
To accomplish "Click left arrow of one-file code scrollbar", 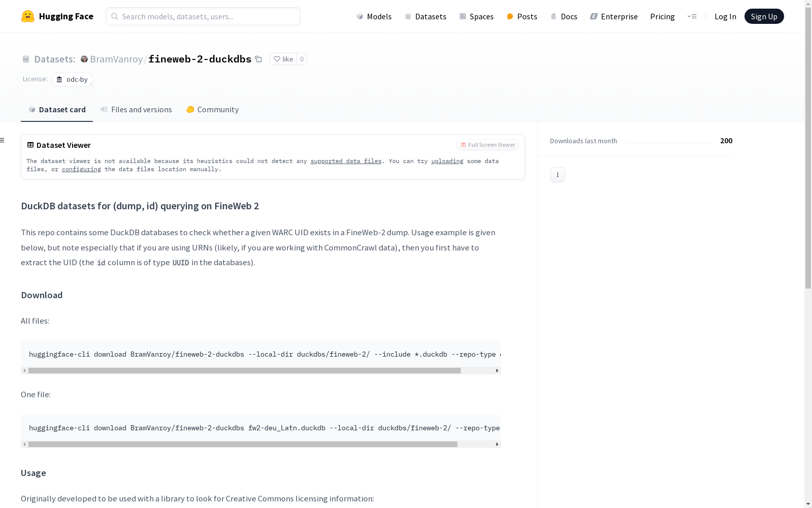I will click(x=24, y=444).
